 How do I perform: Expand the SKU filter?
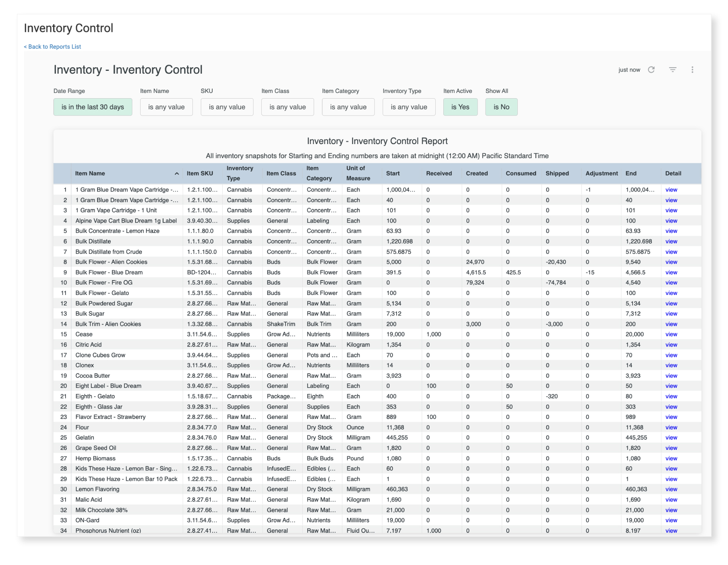tap(227, 107)
